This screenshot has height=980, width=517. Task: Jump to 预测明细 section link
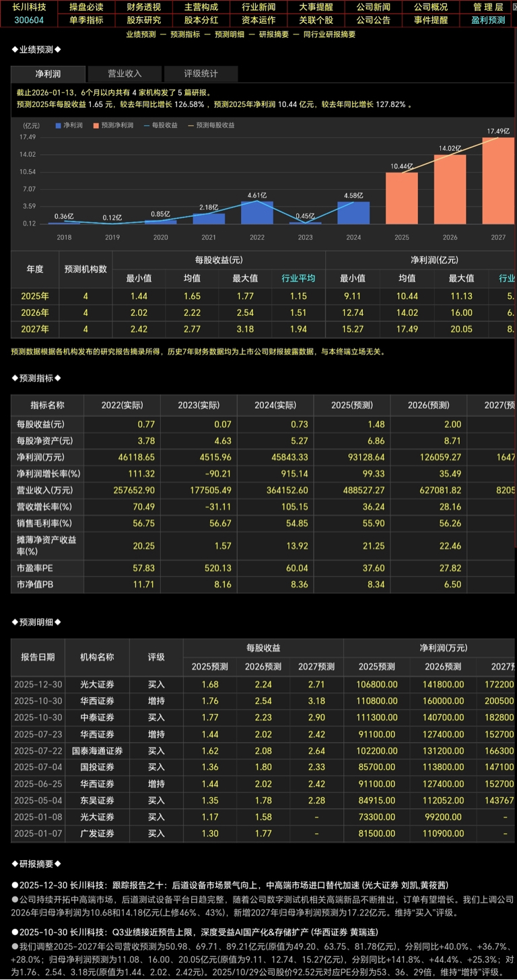230,34
